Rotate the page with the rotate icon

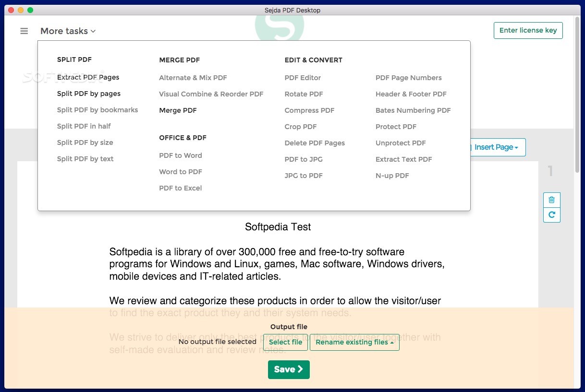point(551,215)
